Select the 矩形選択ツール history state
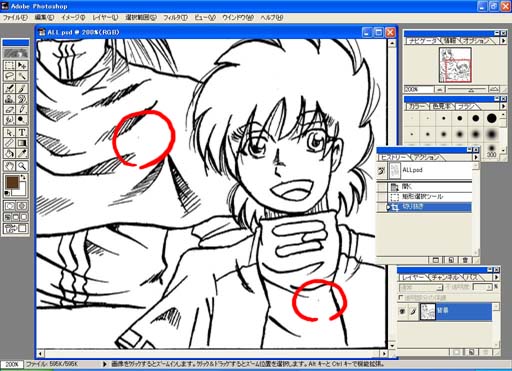Viewport: 512px width, 371px height. (x=430, y=197)
